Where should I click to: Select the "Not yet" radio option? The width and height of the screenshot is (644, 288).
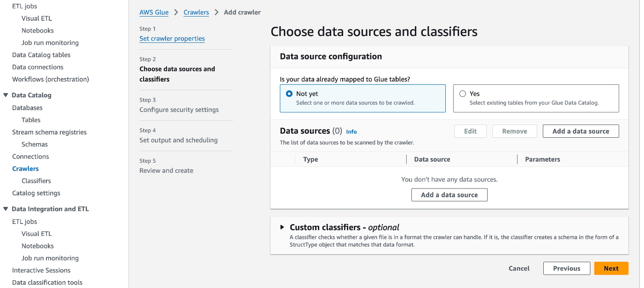289,94
